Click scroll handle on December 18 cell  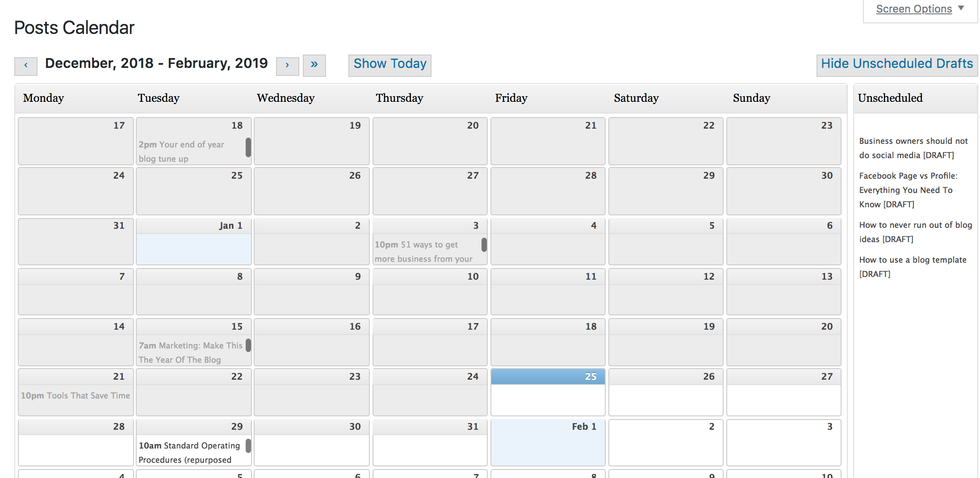[248, 147]
